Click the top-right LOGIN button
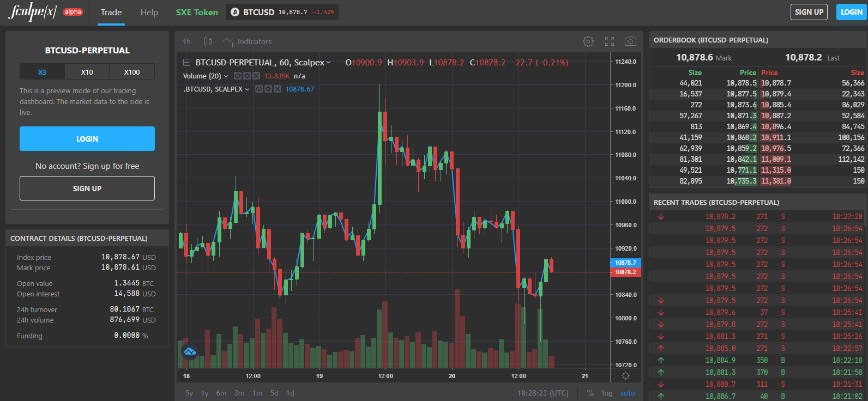The image size is (868, 401). click(x=852, y=12)
